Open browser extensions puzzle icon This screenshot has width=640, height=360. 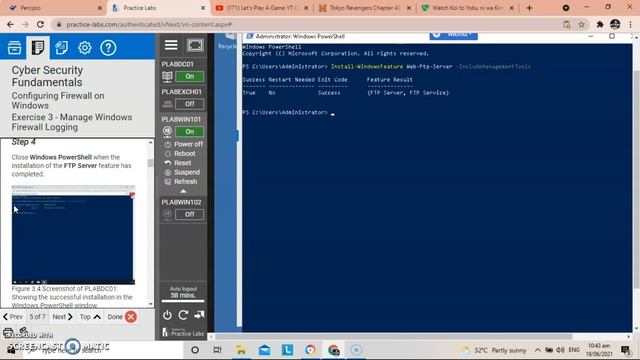[600, 24]
